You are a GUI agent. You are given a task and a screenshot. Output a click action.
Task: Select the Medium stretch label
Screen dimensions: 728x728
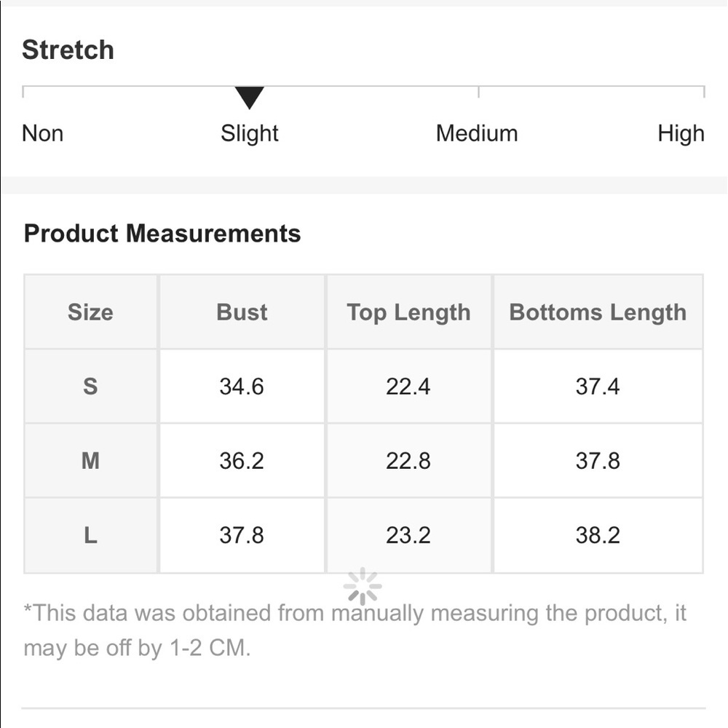(x=477, y=134)
